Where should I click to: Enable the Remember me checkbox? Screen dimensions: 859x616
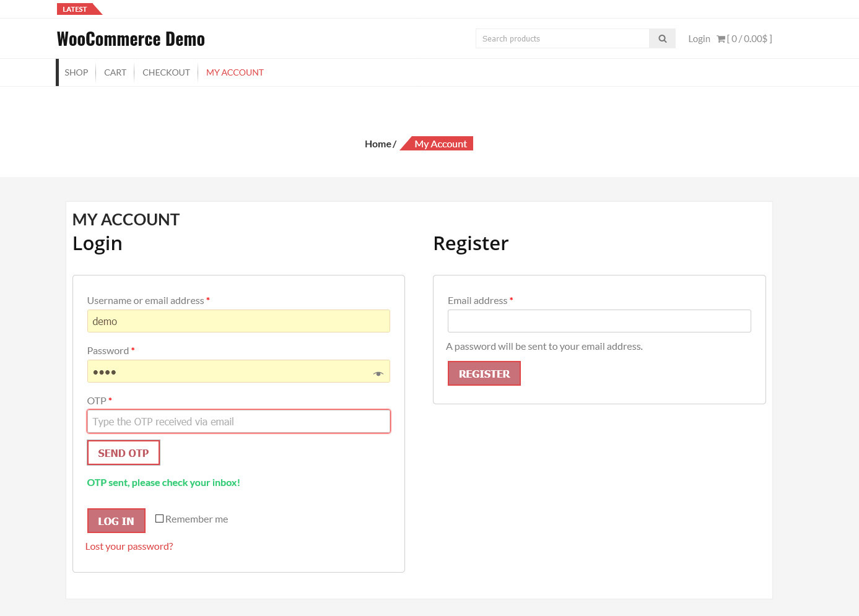tap(160, 519)
